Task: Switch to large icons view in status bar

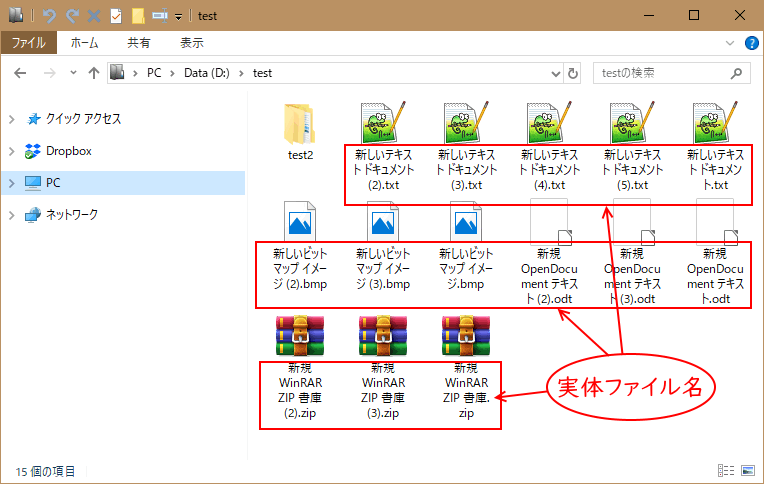Action: point(747,471)
